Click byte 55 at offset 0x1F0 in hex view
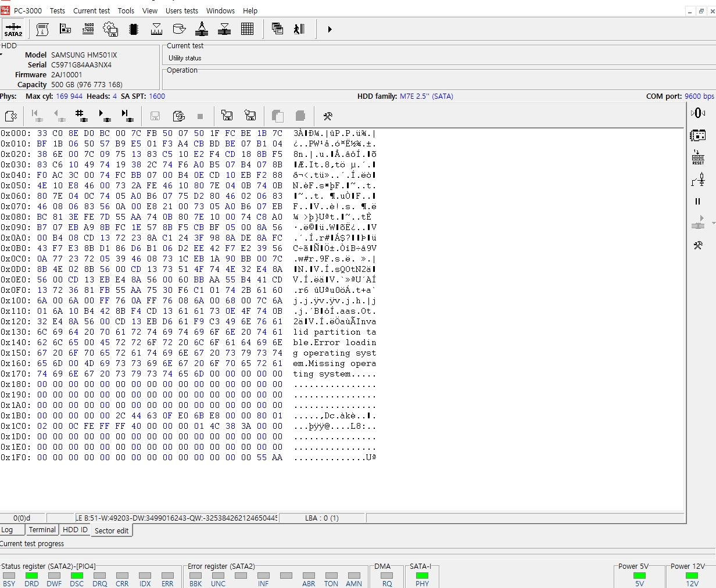The image size is (716, 588). pos(262,457)
